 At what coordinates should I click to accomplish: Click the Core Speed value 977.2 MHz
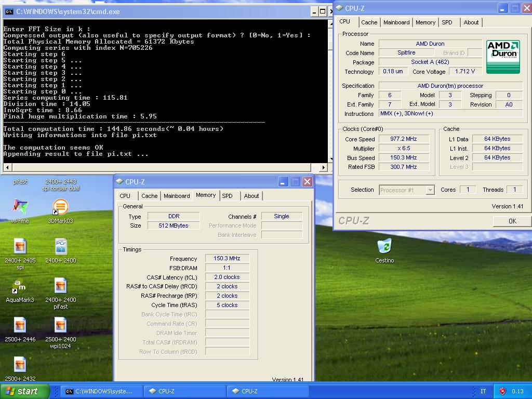pyautogui.click(x=404, y=139)
